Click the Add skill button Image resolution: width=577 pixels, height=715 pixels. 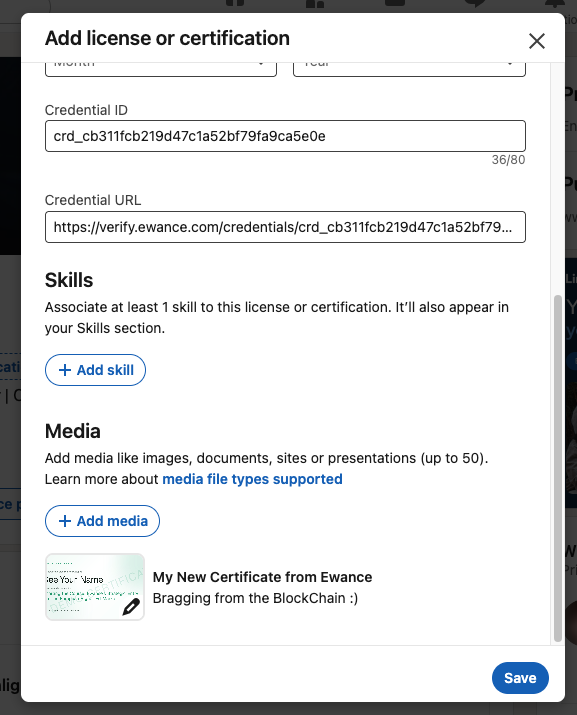(95, 370)
